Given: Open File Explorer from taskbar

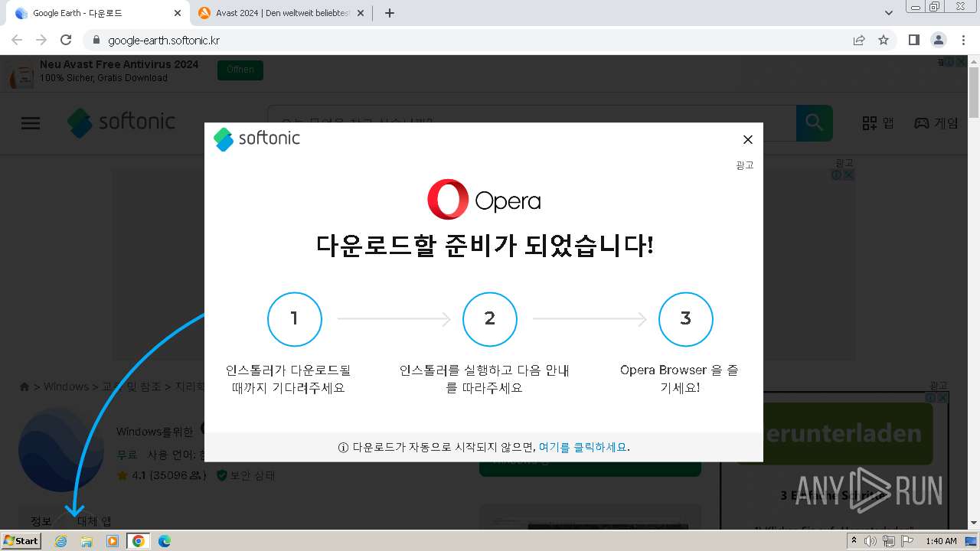Looking at the screenshot, I should click(87, 541).
